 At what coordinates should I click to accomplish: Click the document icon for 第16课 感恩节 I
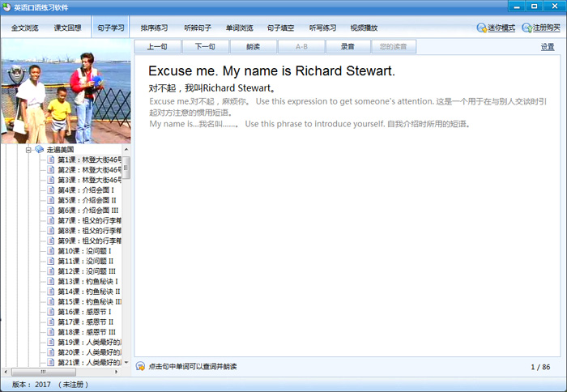[x=51, y=312]
